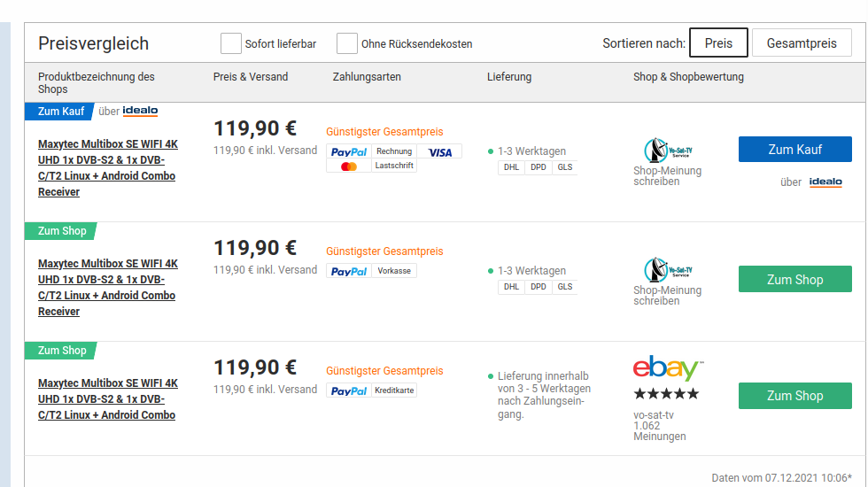The height and width of the screenshot is (487, 868).
Task: Click the five-star rating under eBay
Action: [666, 393]
